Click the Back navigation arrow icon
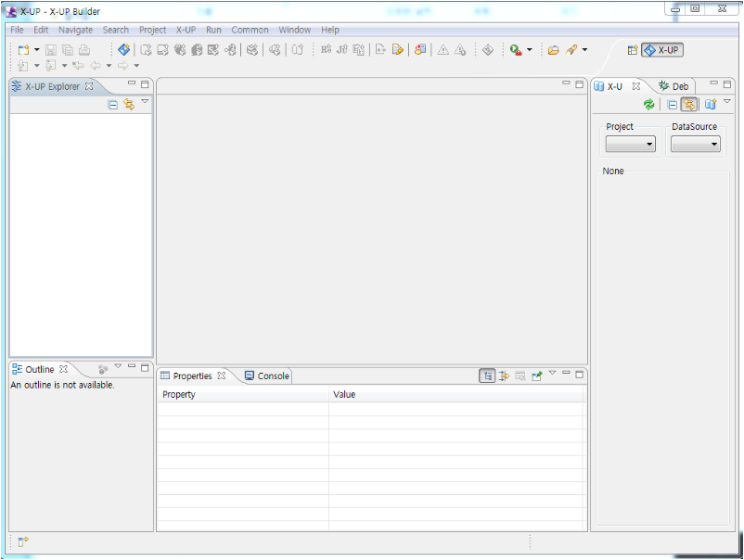Viewport: 744px width, 560px height. click(x=96, y=66)
